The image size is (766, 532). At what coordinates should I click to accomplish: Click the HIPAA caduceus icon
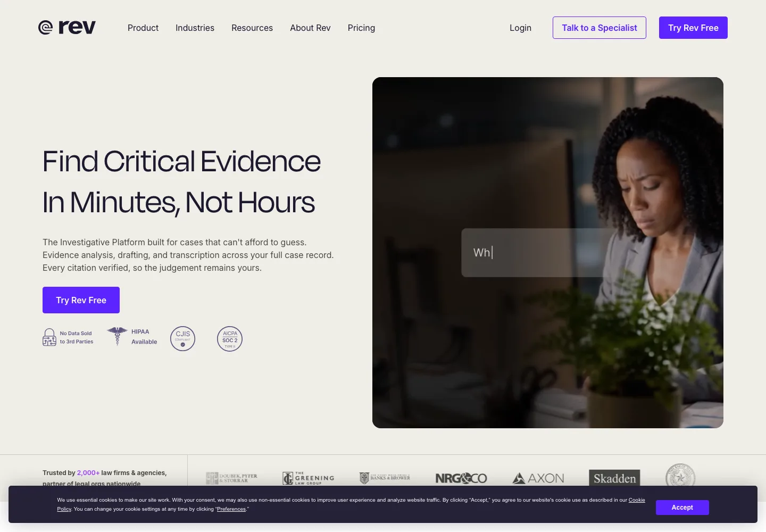tap(117, 336)
